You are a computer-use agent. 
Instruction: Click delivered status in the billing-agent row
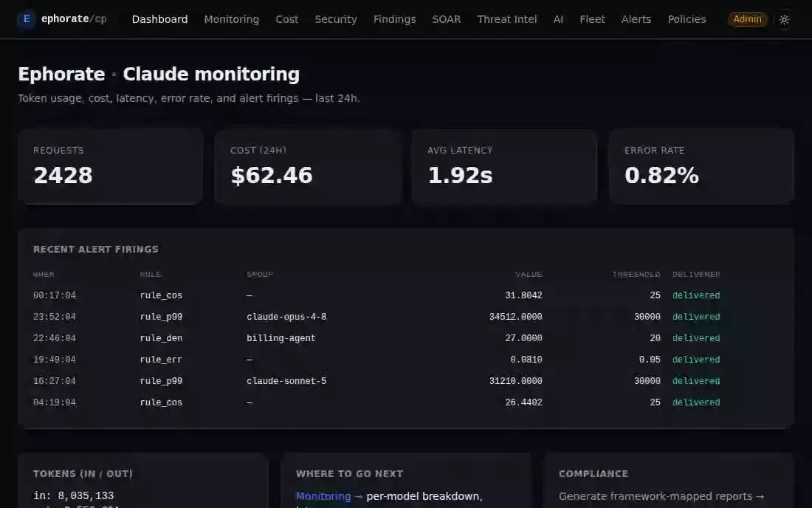[696, 338]
